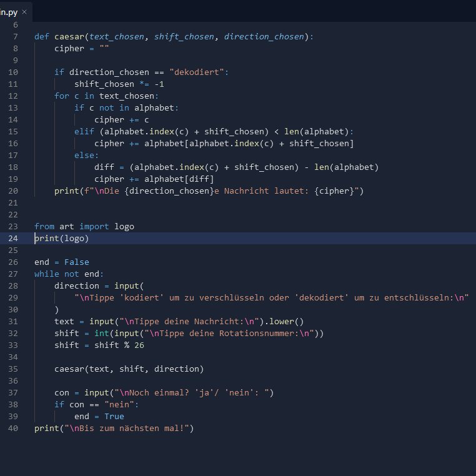This screenshot has width=476, height=476.
Task: Click 'alphabet[diff]' on line 19
Action: (179, 179)
